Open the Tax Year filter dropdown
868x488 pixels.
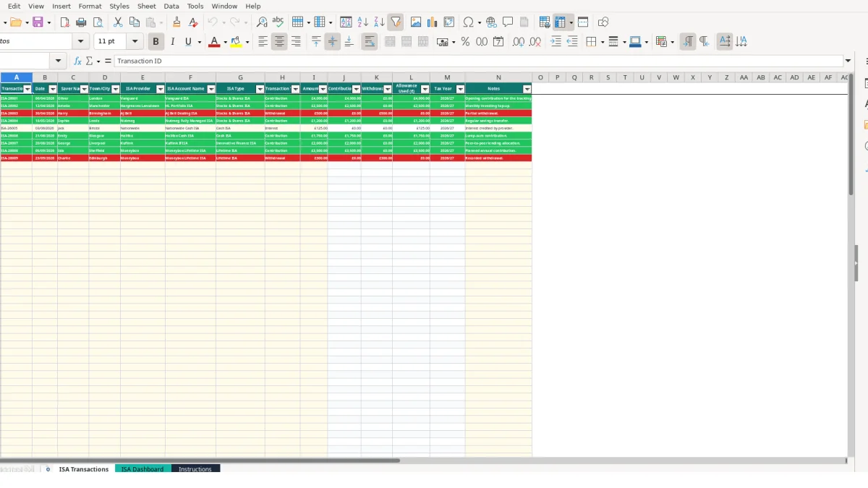460,89
